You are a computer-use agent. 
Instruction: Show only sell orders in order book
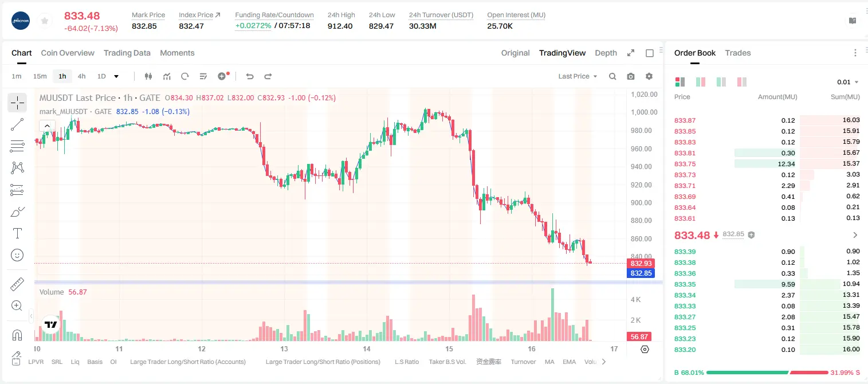(x=741, y=82)
